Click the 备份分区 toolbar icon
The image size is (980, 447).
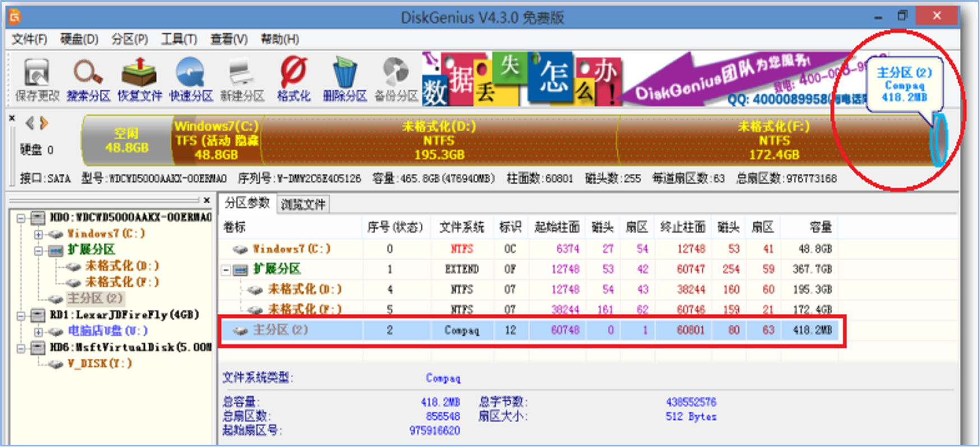pyautogui.click(x=396, y=79)
